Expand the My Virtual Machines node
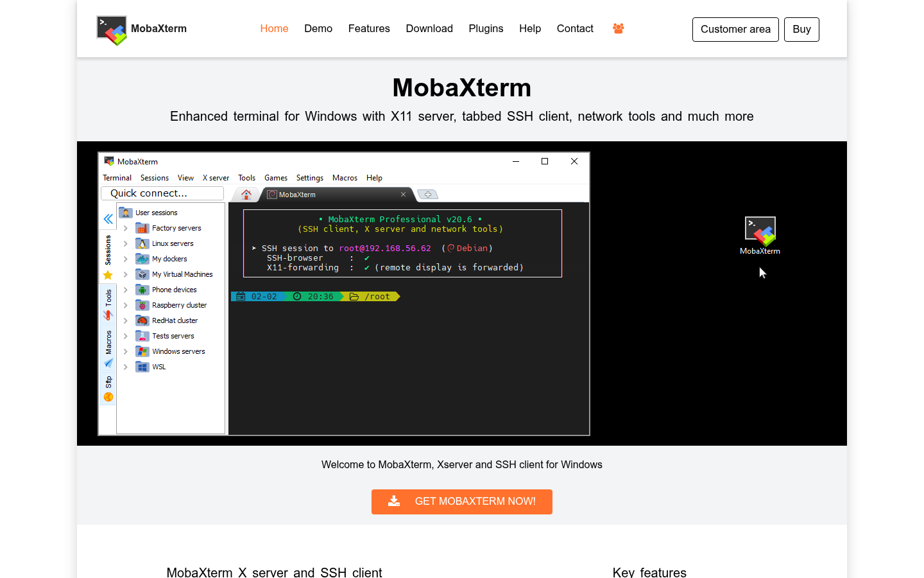Screen dimensions: 924x578 (126, 274)
